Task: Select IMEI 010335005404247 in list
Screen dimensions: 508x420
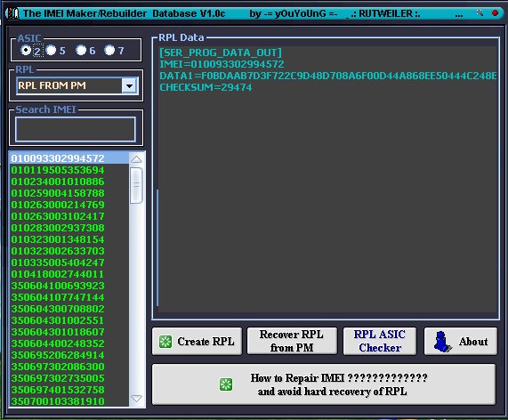Action: (x=69, y=262)
